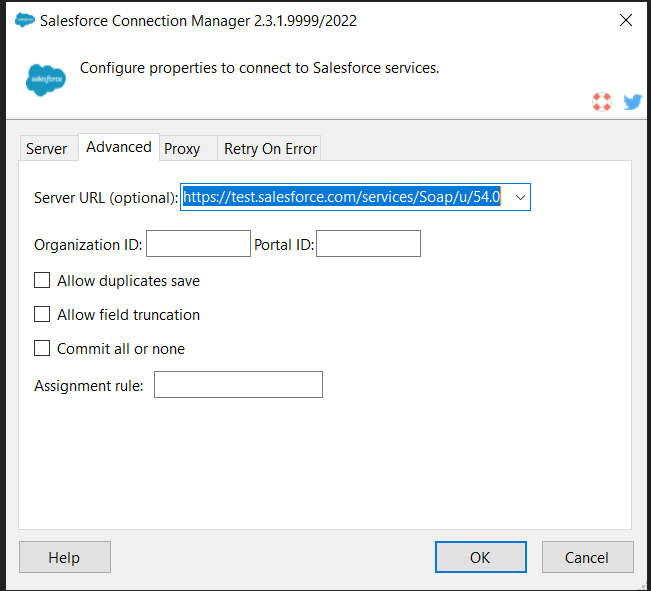
Task: Click 'Configure properties to connect to Salesforce services.' text
Action: 259,68
